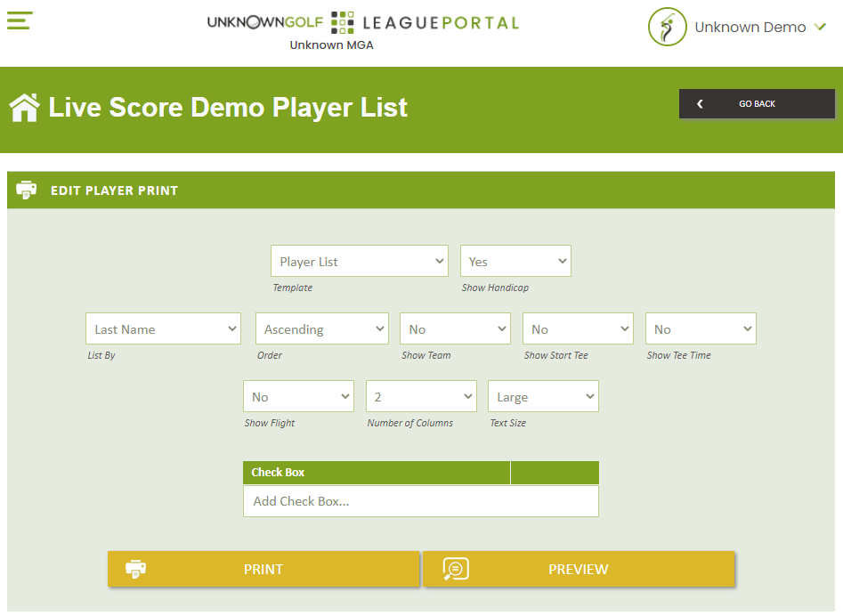Open the List By dropdown set to Last Name
843x616 pixels.
point(163,329)
